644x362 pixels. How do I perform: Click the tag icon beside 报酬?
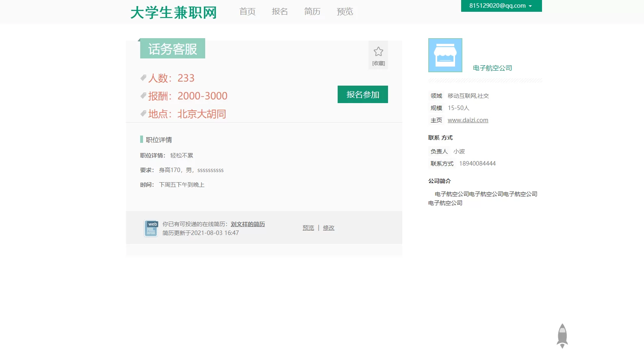(x=143, y=96)
